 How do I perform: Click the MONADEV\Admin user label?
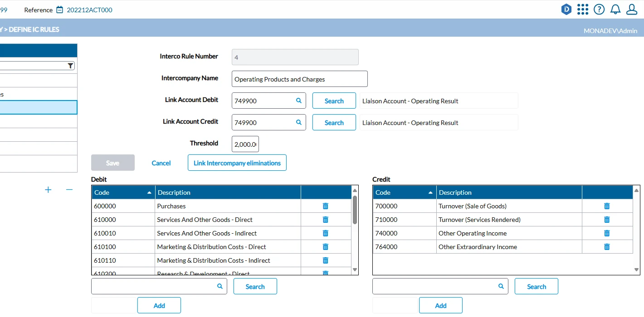click(x=610, y=31)
